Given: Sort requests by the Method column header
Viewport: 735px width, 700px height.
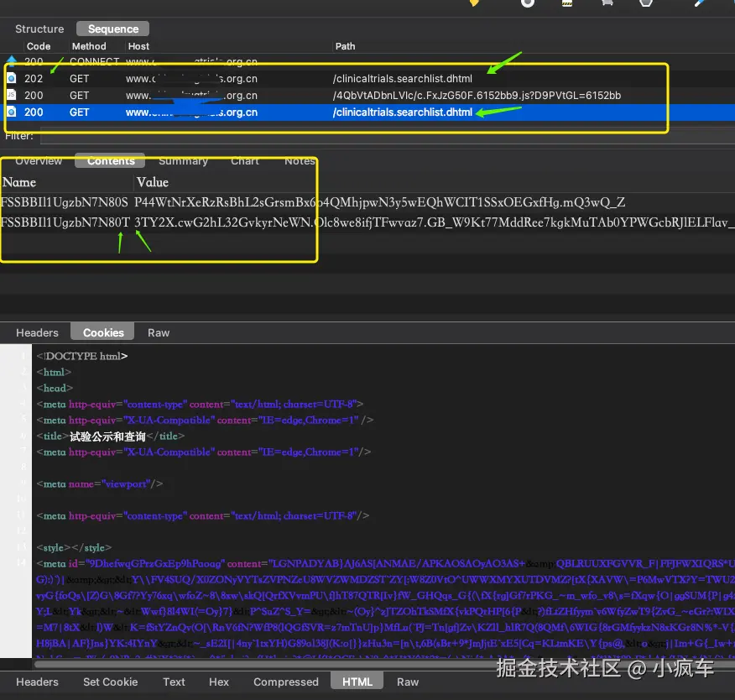Looking at the screenshot, I should (x=89, y=46).
